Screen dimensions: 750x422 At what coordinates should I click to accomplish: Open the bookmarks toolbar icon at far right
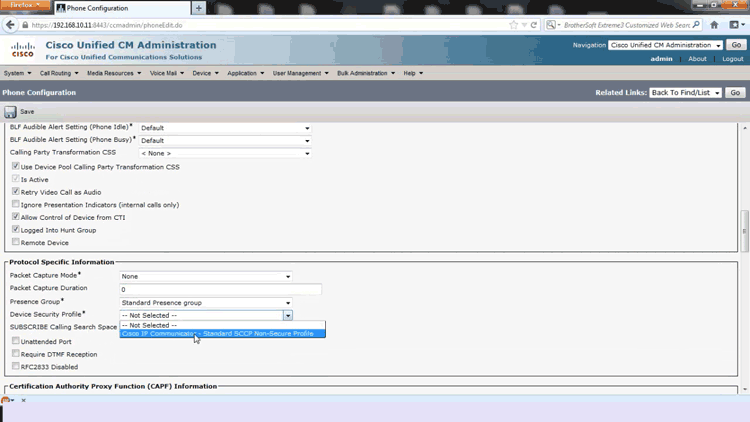coord(734,25)
